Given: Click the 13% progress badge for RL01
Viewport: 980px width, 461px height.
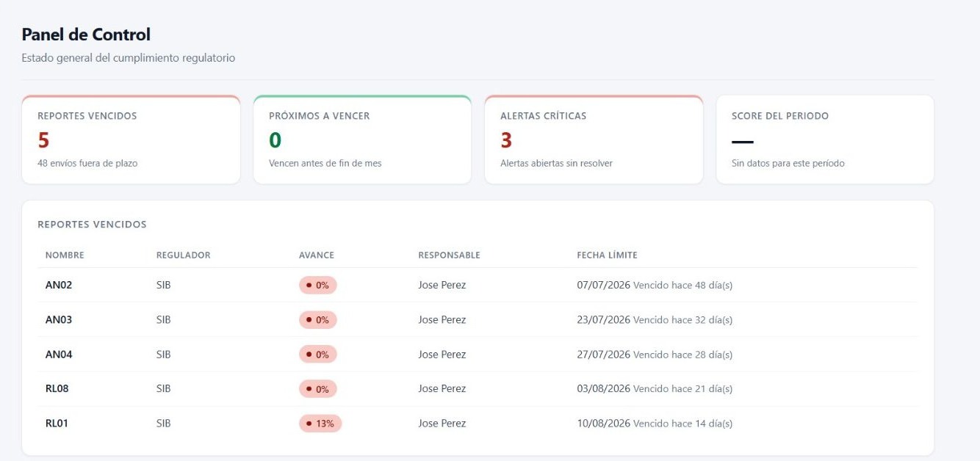Looking at the screenshot, I should click(320, 423).
